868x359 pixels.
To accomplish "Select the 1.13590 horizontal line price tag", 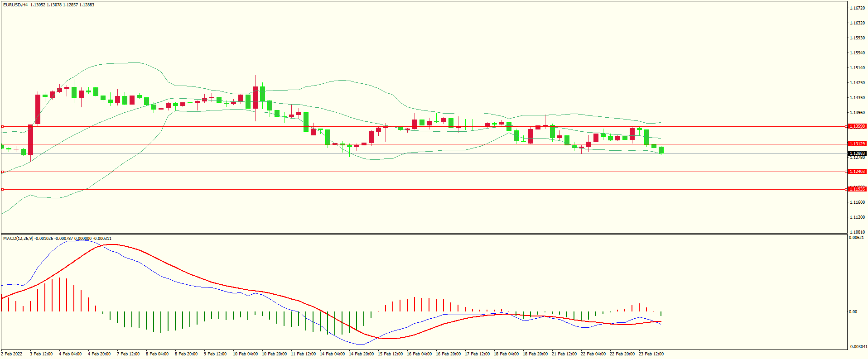I will [x=857, y=126].
